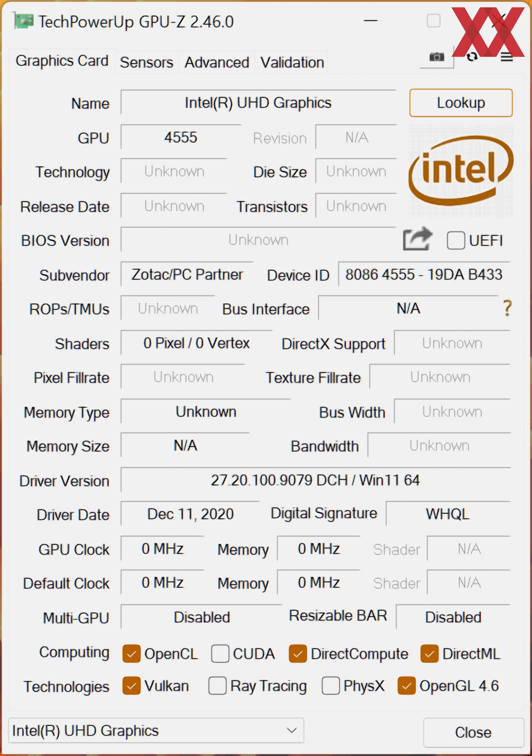
Task: Click the GPU Clock 0 MHz field
Action: [162, 548]
